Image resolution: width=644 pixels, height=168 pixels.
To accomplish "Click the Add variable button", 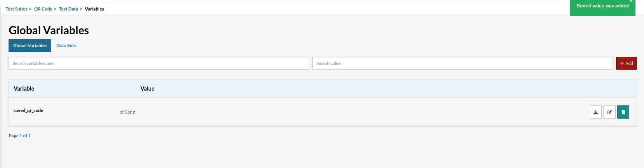I will coord(626,63).
